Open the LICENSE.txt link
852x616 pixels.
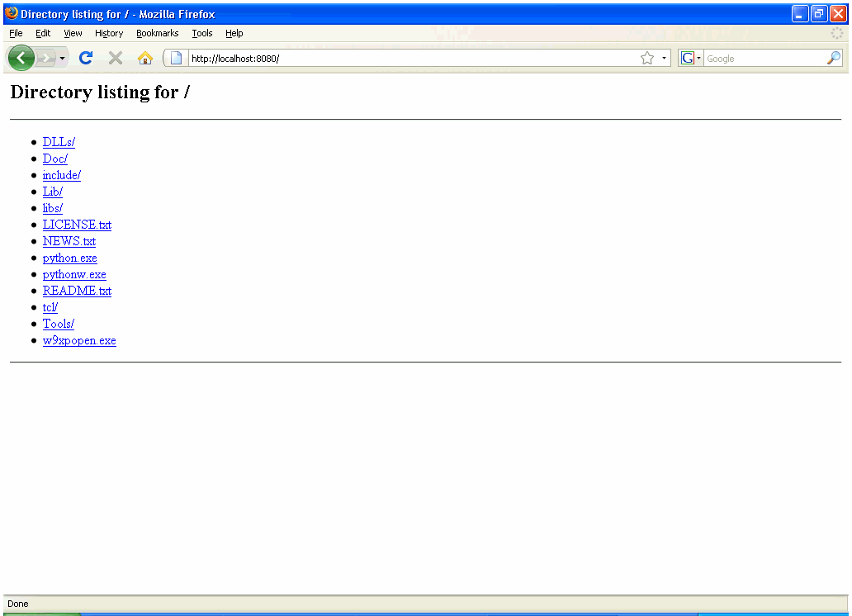pyautogui.click(x=77, y=225)
